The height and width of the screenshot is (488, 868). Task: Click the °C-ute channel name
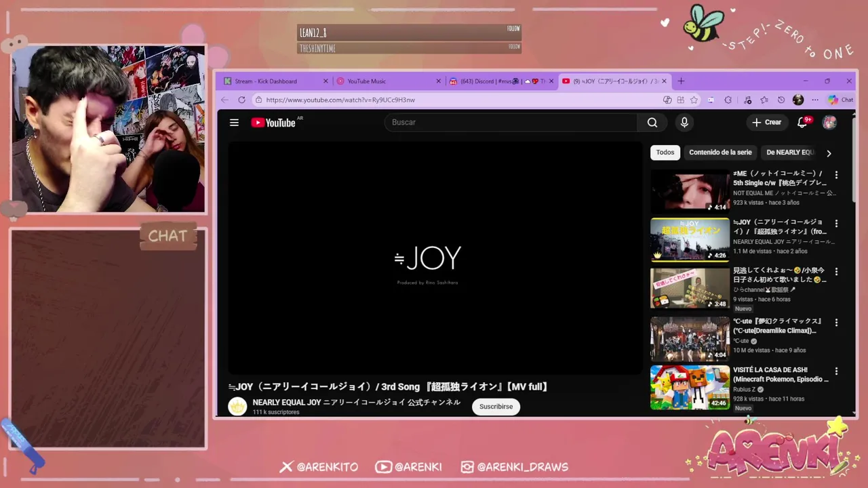[x=741, y=341]
